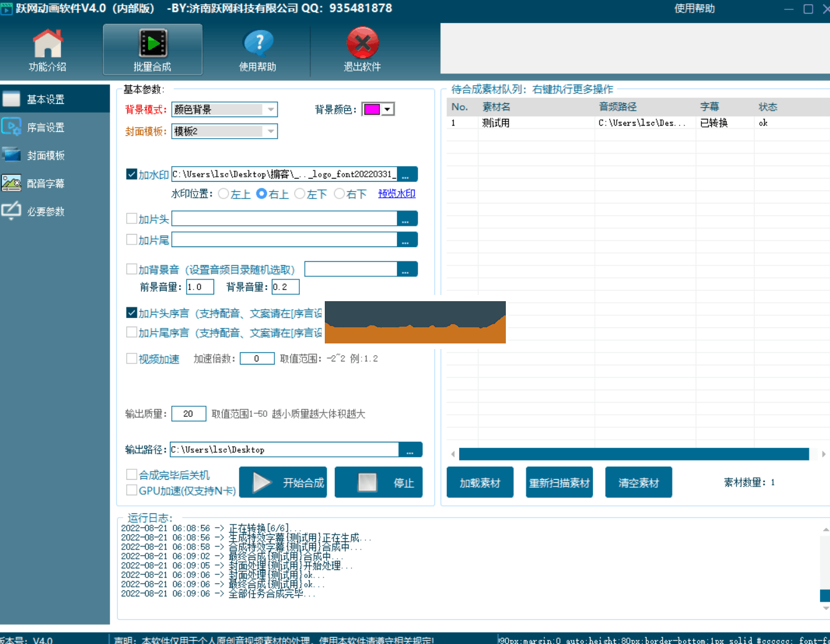Click 输出质量 input field

(x=189, y=414)
